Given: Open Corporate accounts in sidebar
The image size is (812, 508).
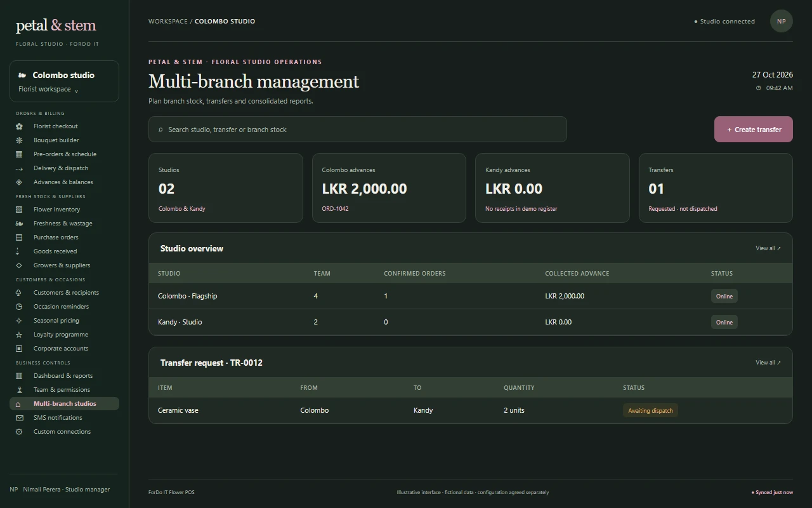Looking at the screenshot, I should click(64, 349).
